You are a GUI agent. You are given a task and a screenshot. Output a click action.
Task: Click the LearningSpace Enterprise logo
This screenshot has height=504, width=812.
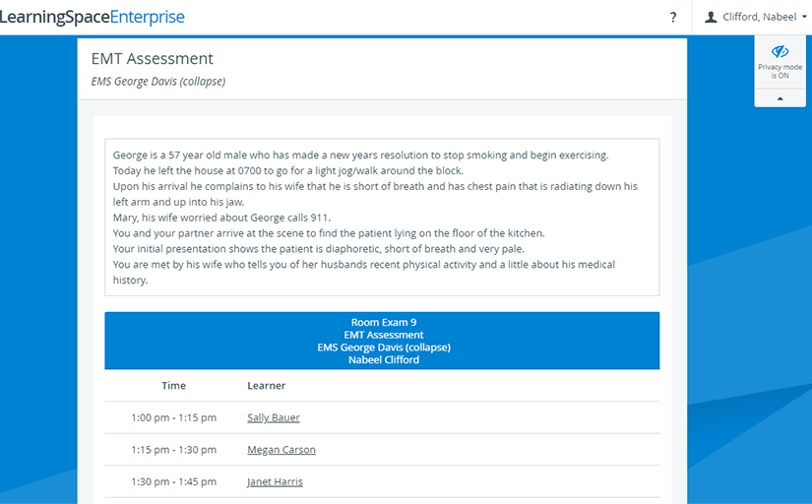(92, 17)
